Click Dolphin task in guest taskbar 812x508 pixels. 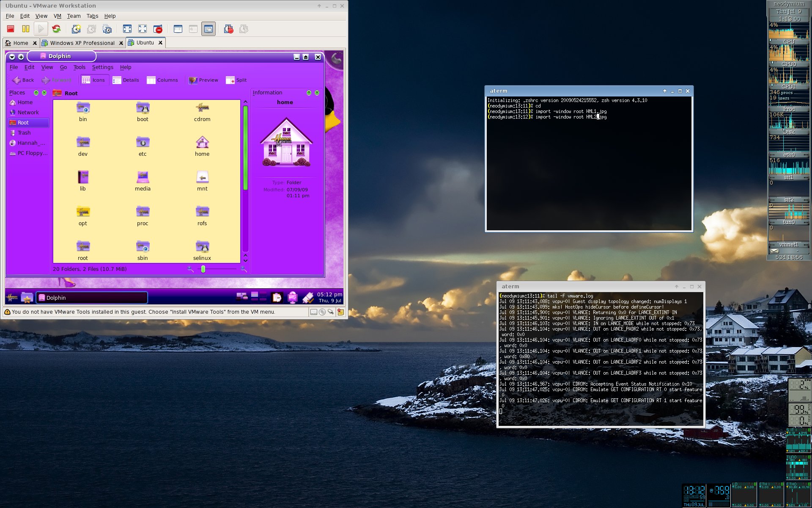[92, 298]
